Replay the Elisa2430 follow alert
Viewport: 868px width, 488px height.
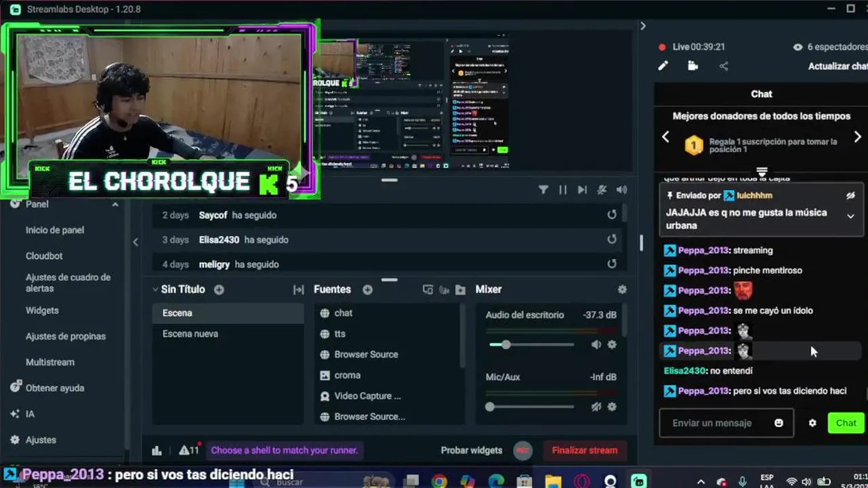[612, 239]
